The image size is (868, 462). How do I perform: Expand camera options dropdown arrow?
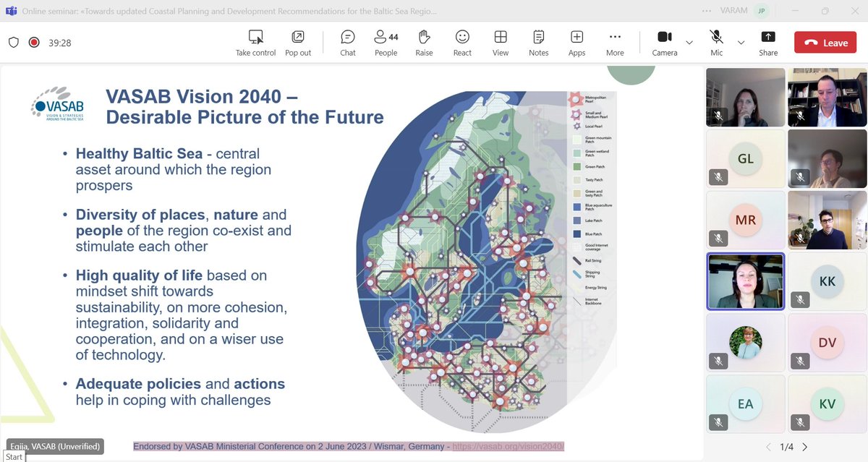point(689,43)
